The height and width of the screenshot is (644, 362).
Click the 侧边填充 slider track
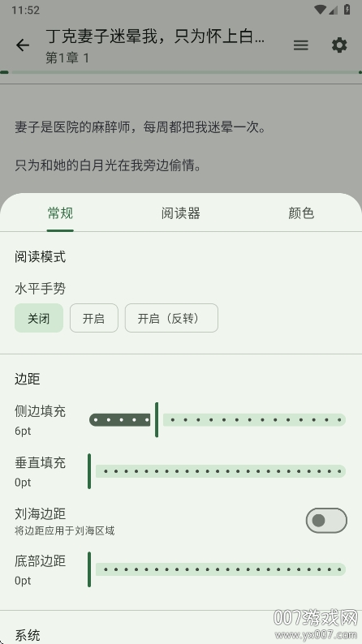(x=218, y=420)
